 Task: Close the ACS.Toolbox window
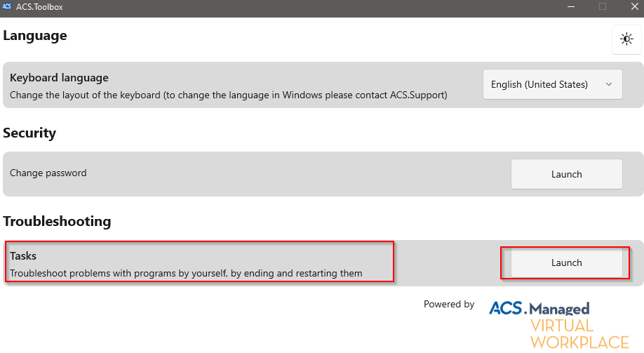point(633,6)
